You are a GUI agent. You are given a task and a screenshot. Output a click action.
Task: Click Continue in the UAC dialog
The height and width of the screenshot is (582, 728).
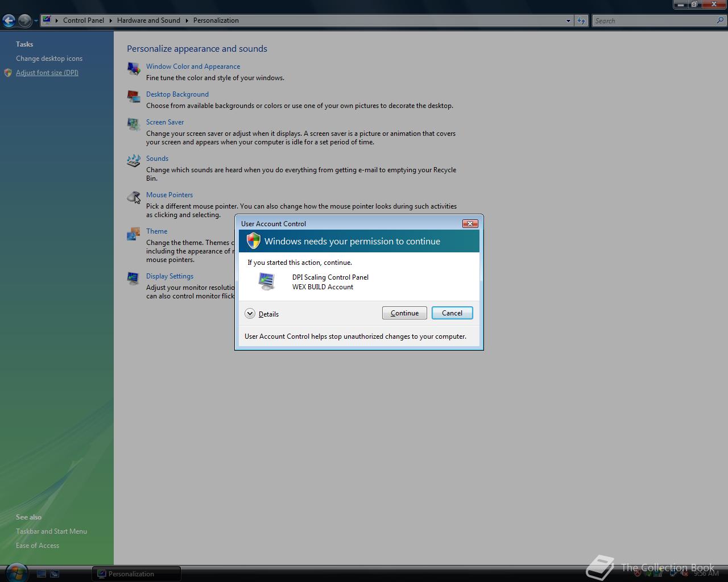click(x=404, y=313)
